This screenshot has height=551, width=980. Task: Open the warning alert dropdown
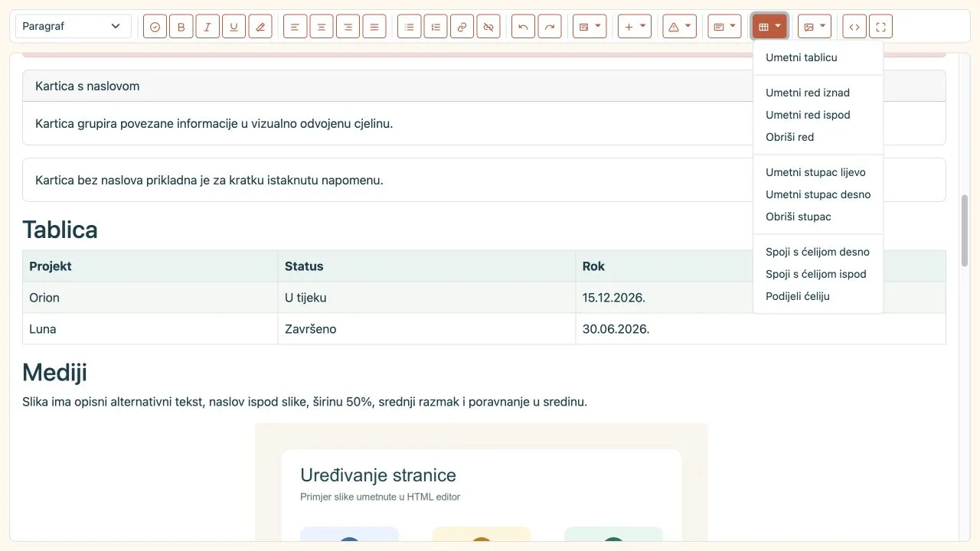coord(680,27)
